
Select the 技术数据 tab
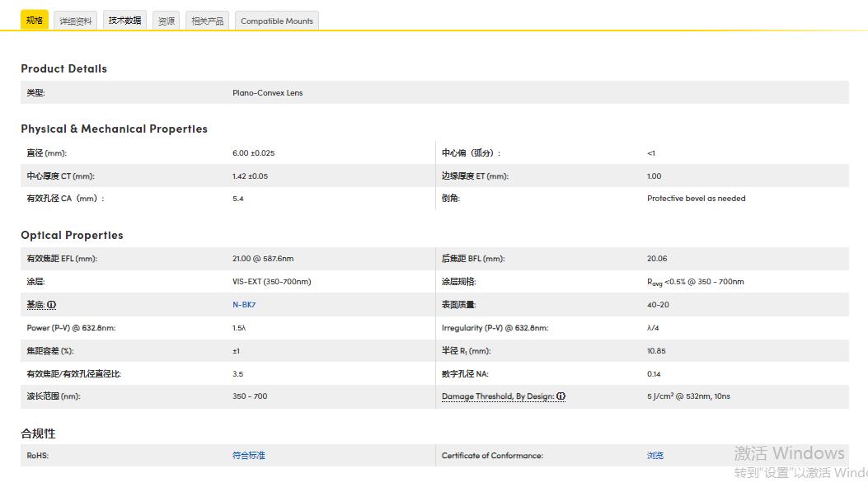point(124,21)
